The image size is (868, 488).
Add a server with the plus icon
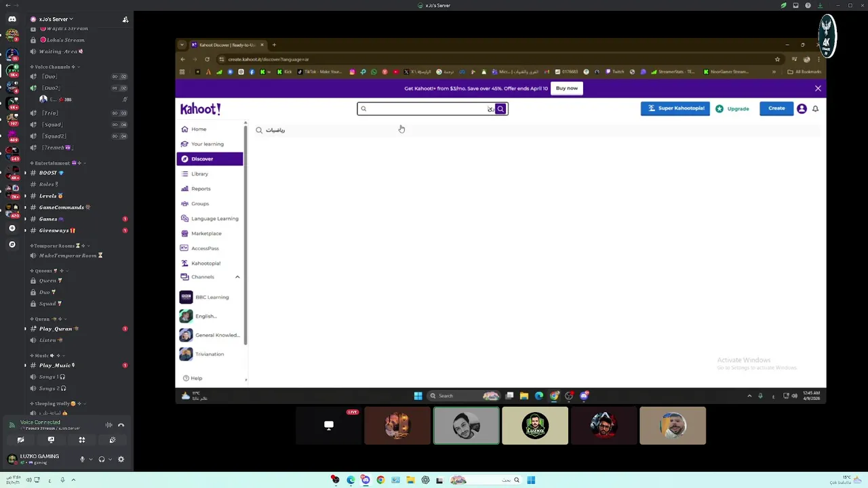[x=12, y=228]
